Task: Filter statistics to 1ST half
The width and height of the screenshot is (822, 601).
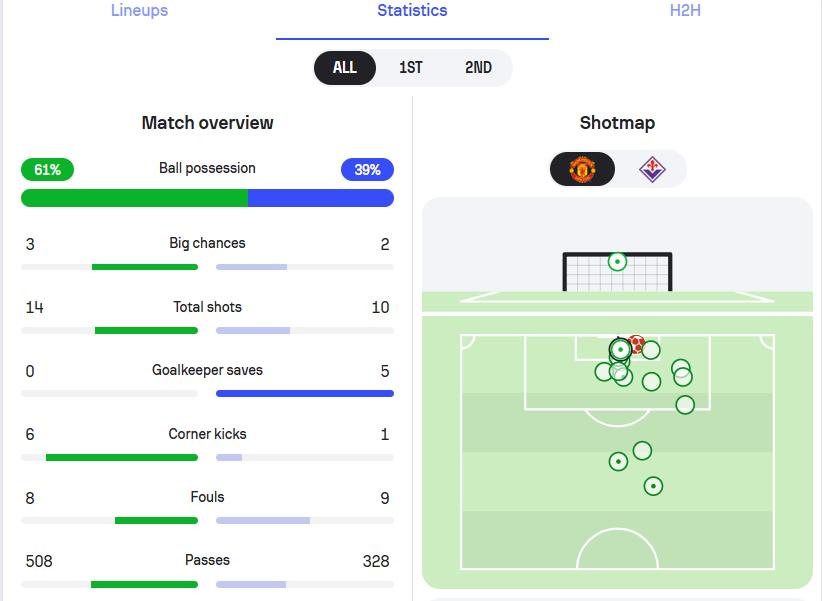Action: [x=410, y=68]
